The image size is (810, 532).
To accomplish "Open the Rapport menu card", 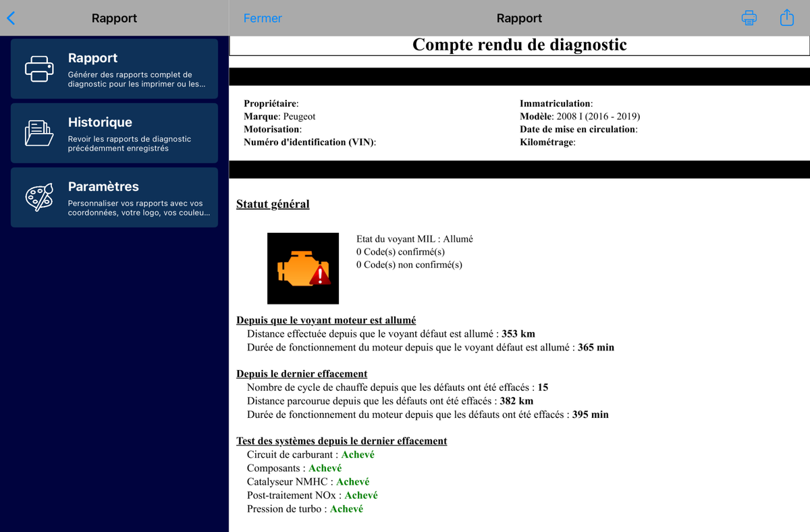I will click(114, 69).
